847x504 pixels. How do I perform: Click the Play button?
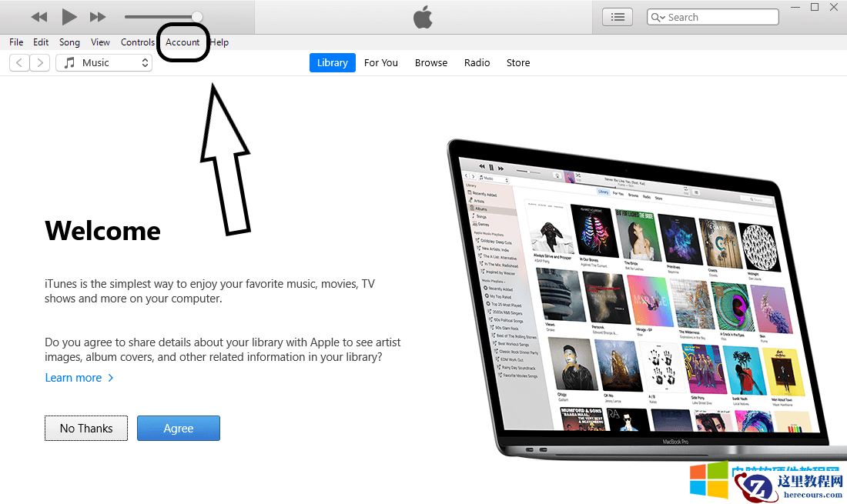click(69, 17)
